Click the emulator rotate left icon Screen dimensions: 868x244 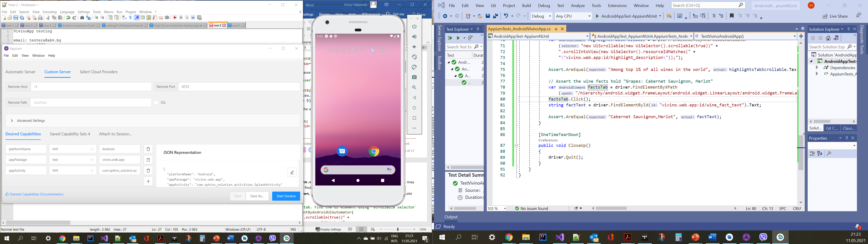pos(415,57)
